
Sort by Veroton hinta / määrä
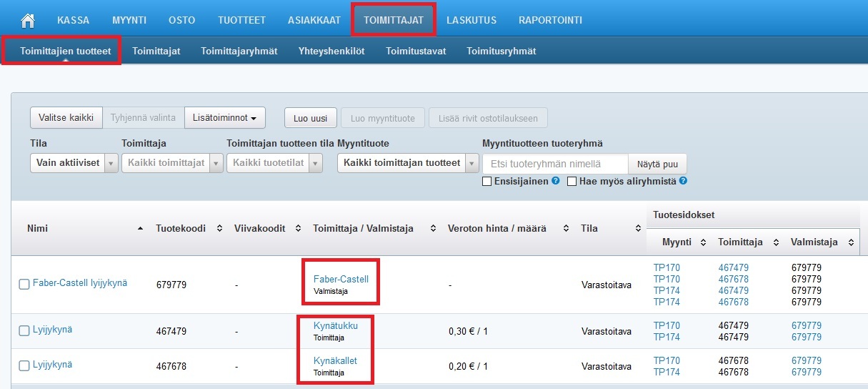(x=566, y=229)
